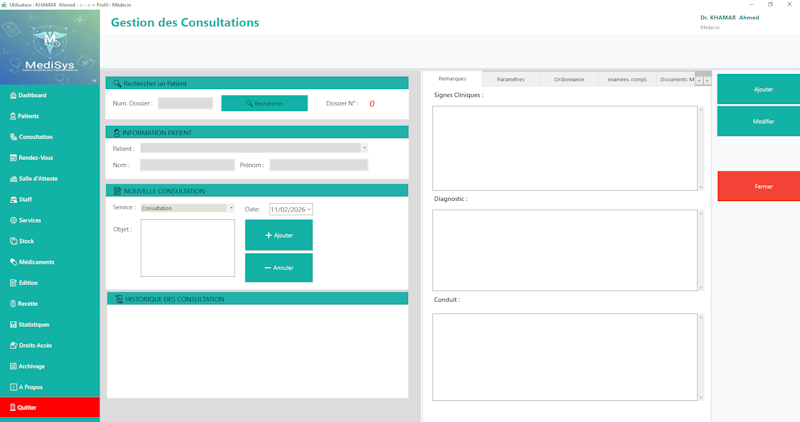Expand the Service dropdown arrow

pyautogui.click(x=231, y=208)
